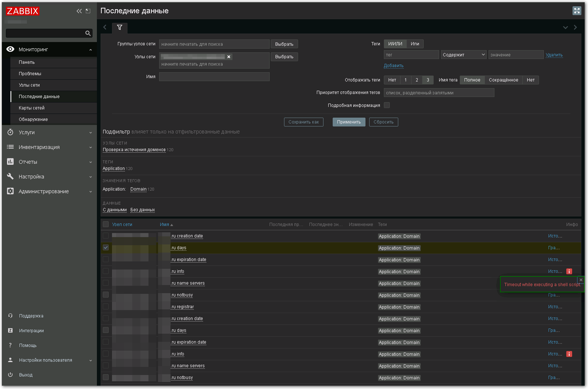Sort by name using the arrow indicator
Viewport: 588px width, 389px height.
coord(172,225)
